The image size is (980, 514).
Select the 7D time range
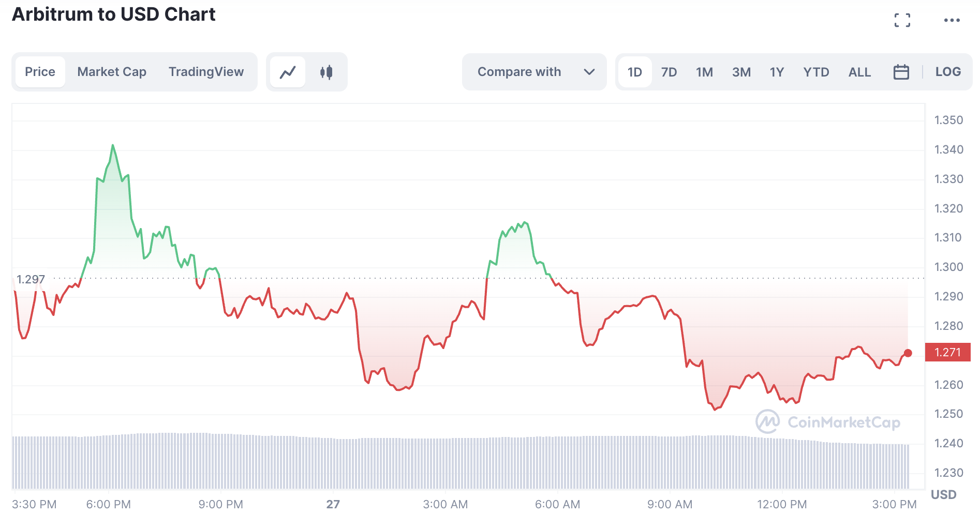point(669,72)
